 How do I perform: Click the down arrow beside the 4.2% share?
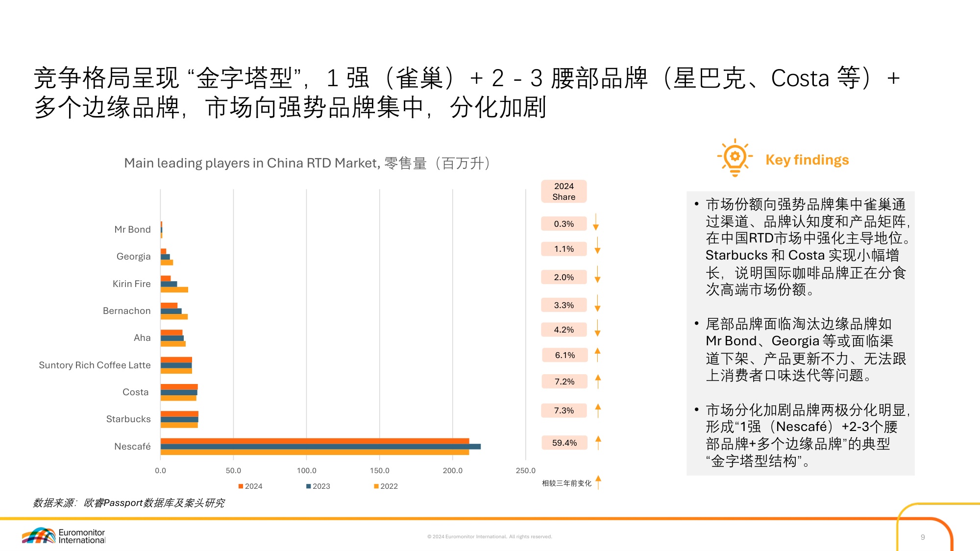pyautogui.click(x=597, y=328)
